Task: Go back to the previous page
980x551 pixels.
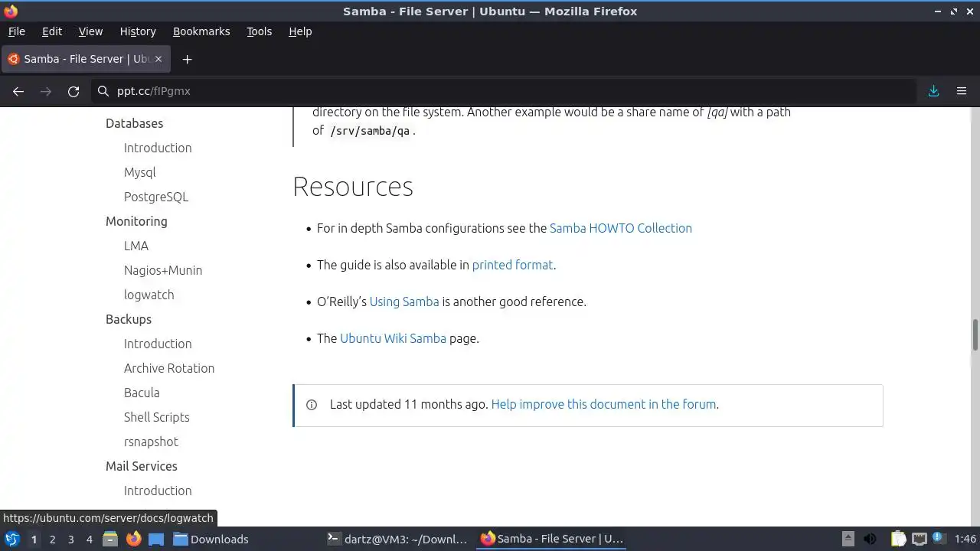Action: pos(18,91)
